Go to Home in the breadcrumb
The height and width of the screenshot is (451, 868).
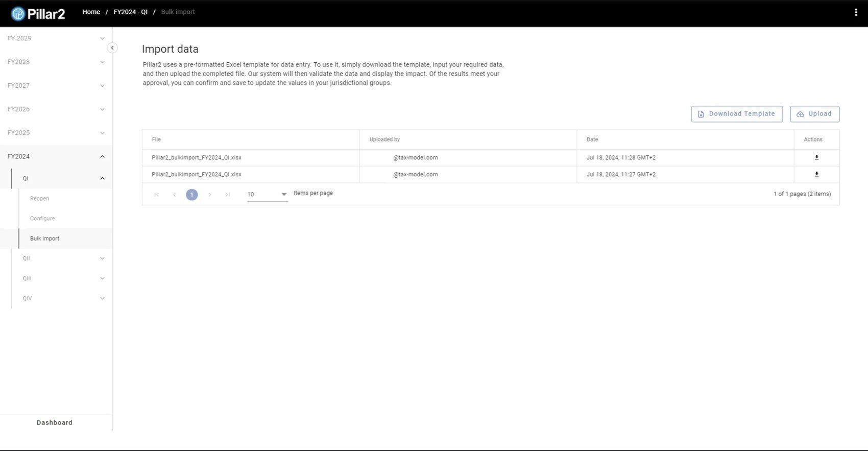tap(91, 12)
